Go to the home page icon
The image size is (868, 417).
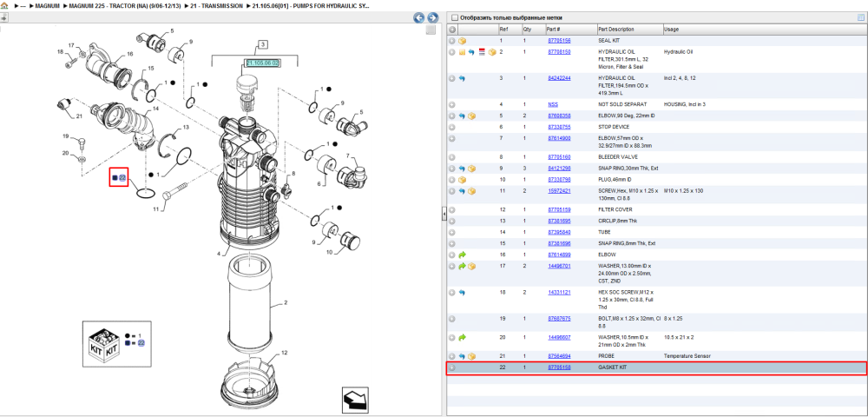4,5
